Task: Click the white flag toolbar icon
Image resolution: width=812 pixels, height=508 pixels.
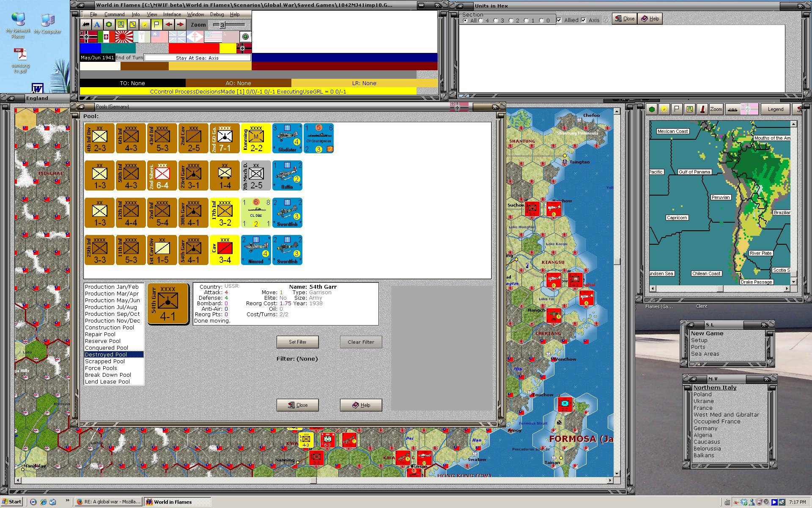Action: [156, 25]
